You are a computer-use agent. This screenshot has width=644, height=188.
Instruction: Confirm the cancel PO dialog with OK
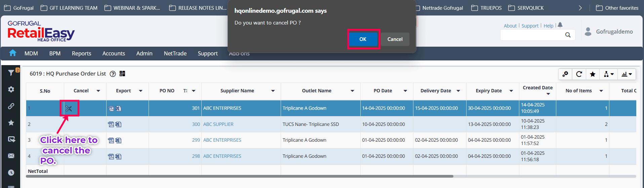pos(363,39)
